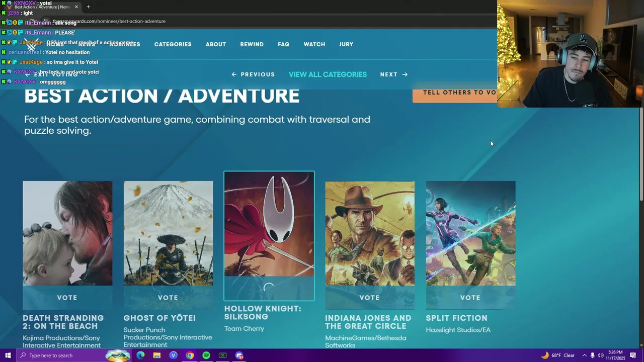Open the About menu item
This screenshot has height=362, width=644.
(x=216, y=44)
